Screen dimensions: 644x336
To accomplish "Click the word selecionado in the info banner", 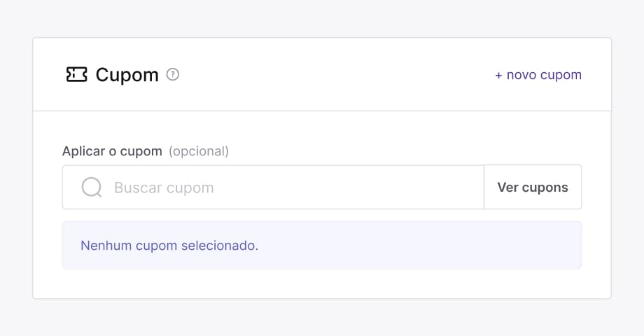I will coord(220,245).
